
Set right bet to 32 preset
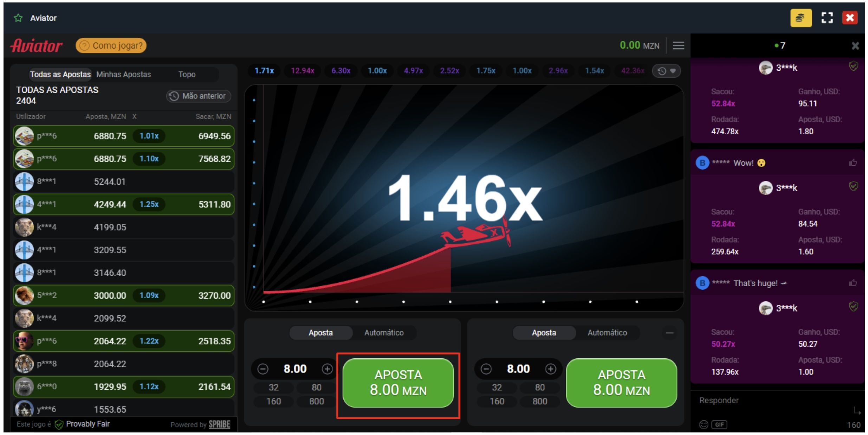pos(497,388)
